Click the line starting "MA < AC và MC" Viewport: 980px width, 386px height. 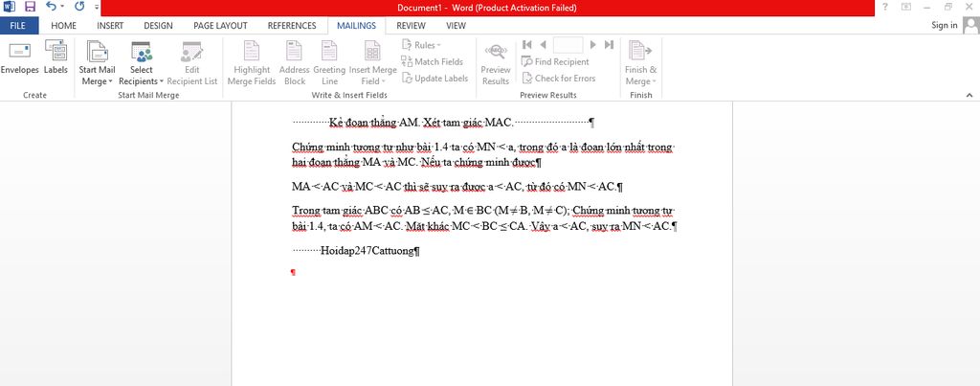pyautogui.click(x=457, y=187)
